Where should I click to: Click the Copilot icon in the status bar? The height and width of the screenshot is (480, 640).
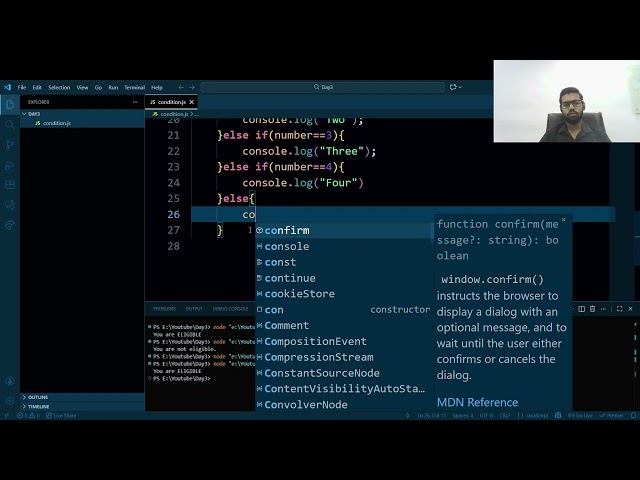tap(558, 416)
